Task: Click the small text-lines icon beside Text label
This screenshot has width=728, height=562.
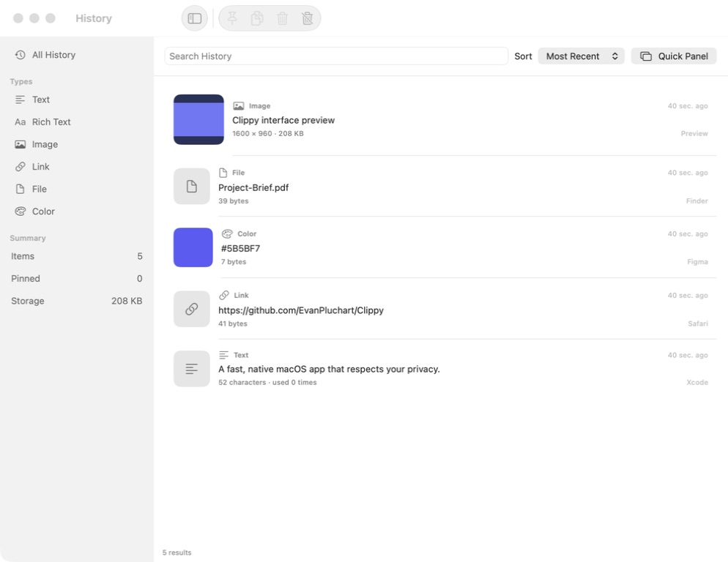Action: pyautogui.click(x=224, y=355)
